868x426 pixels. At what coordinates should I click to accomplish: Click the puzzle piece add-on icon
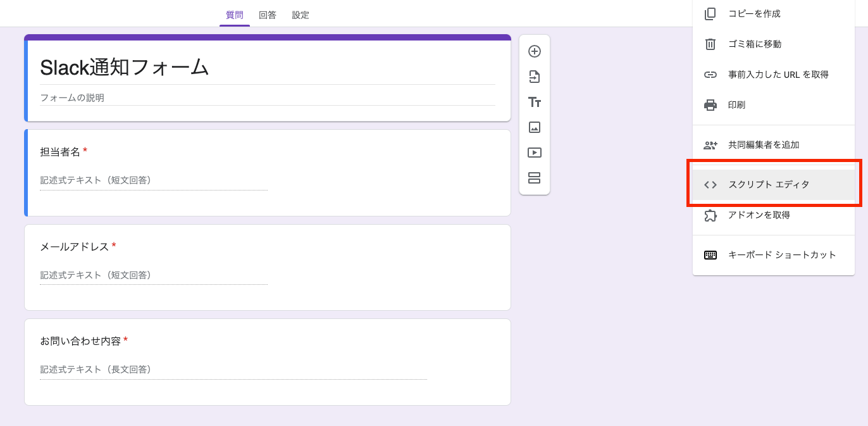pyautogui.click(x=710, y=215)
